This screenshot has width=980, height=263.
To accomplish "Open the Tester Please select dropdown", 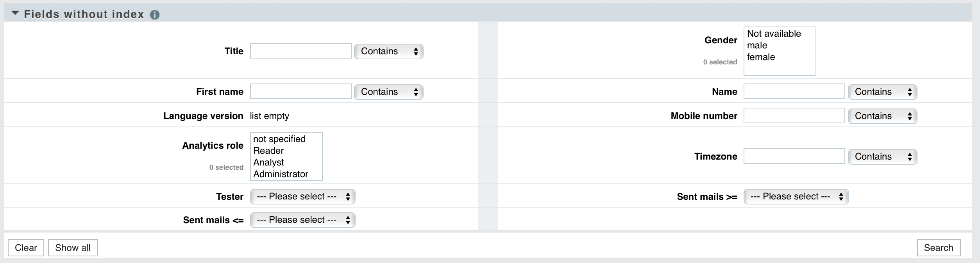I will [x=302, y=196].
